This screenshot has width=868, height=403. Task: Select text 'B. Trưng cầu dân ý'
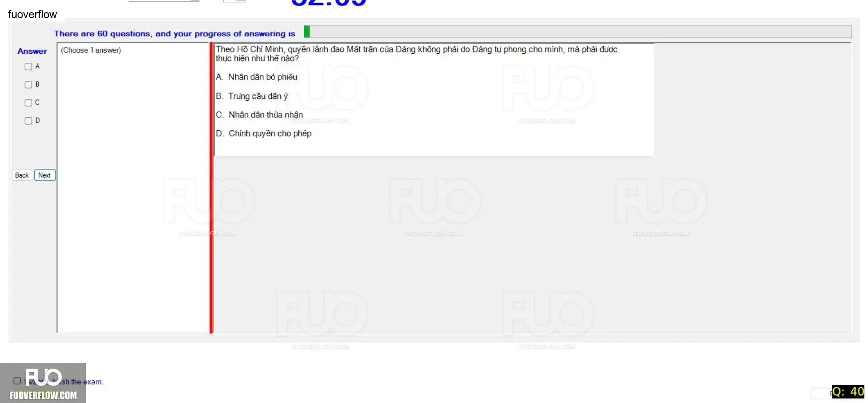pyautogui.click(x=252, y=96)
